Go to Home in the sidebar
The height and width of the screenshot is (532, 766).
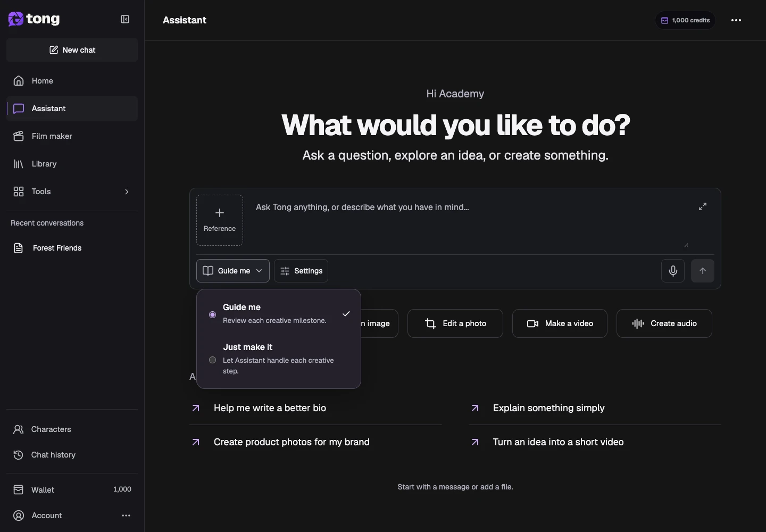[72, 81]
